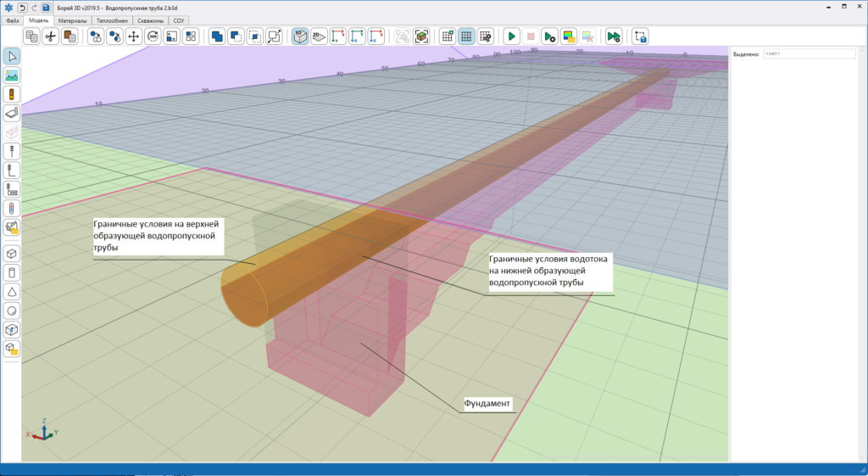Open run settings play-with-gear icon
The height and width of the screenshot is (476, 868).
coord(549,36)
